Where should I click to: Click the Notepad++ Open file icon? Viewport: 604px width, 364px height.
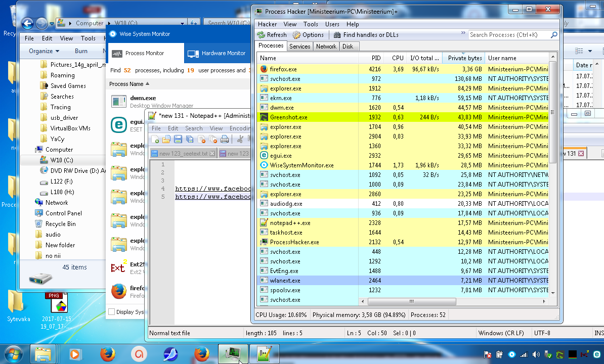[166, 140]
